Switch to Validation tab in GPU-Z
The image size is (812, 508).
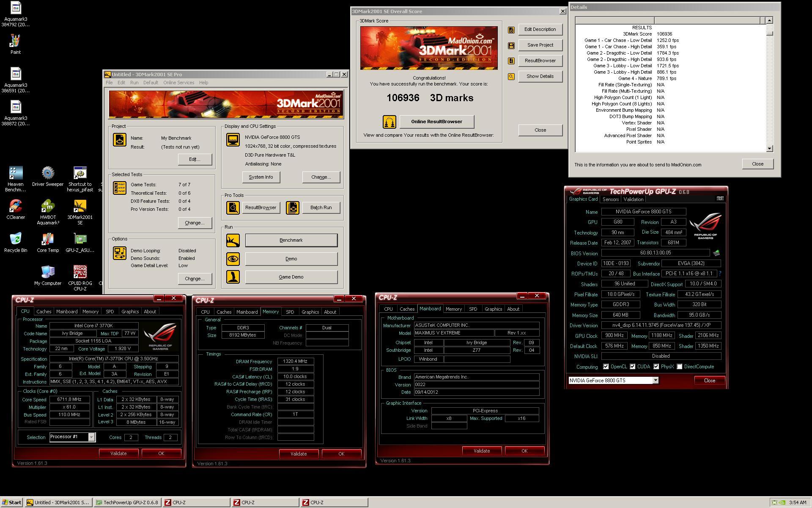coord(633,199)
